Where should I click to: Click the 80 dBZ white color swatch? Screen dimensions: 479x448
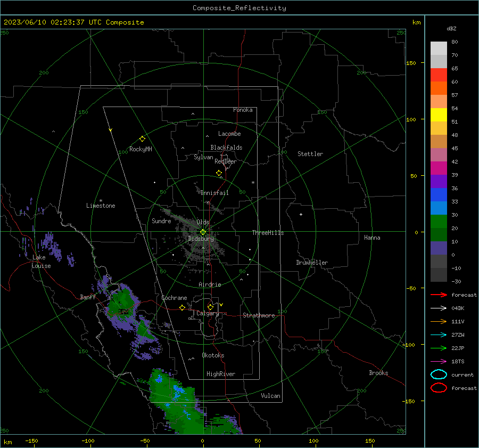pos(439,48)
